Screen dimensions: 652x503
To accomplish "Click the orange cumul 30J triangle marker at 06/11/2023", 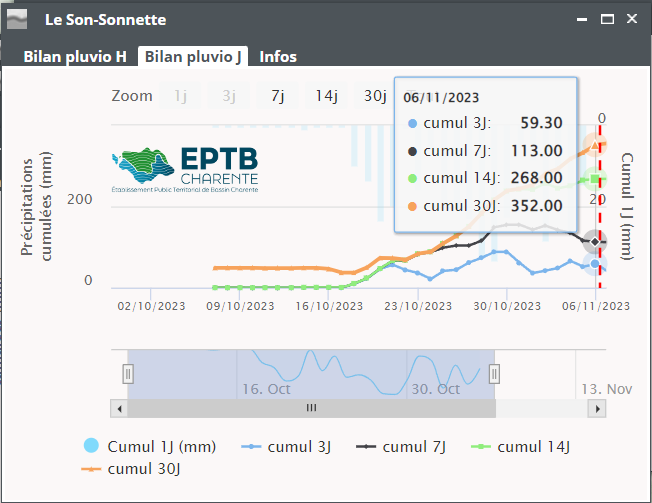I will 595,145.
